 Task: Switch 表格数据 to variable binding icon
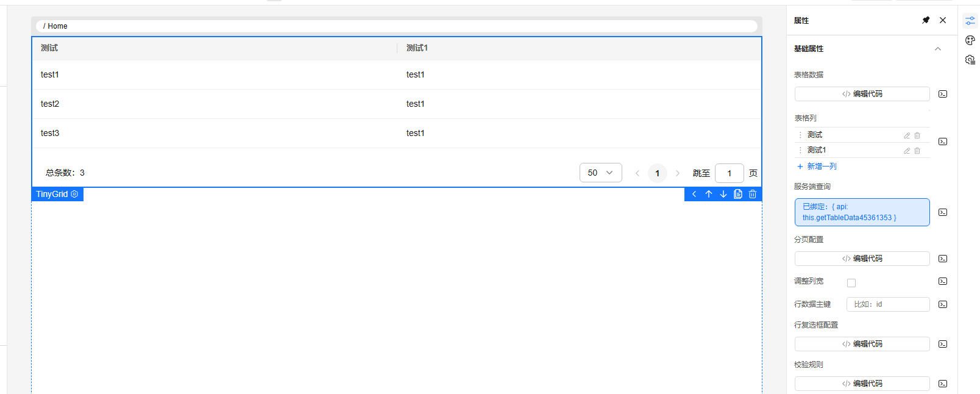[943, 94]
